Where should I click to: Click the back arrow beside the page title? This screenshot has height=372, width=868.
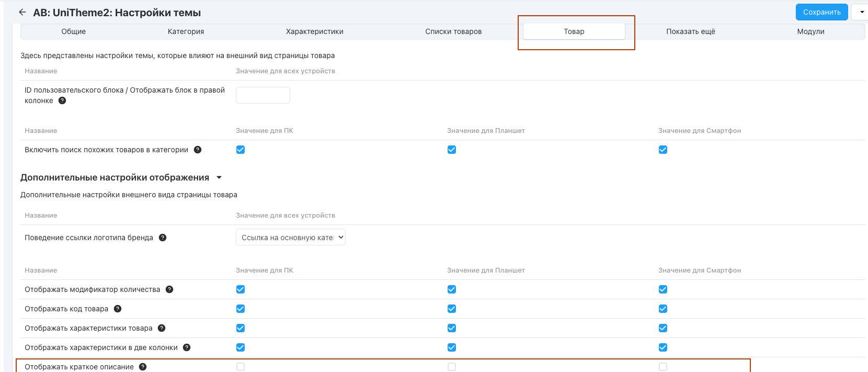coord(22,12)
